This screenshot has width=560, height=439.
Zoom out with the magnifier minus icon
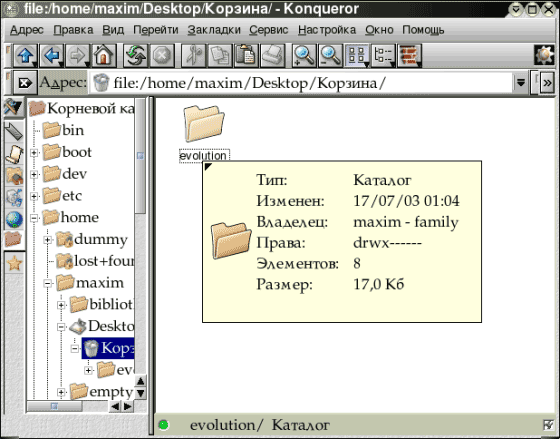(330, 56)
